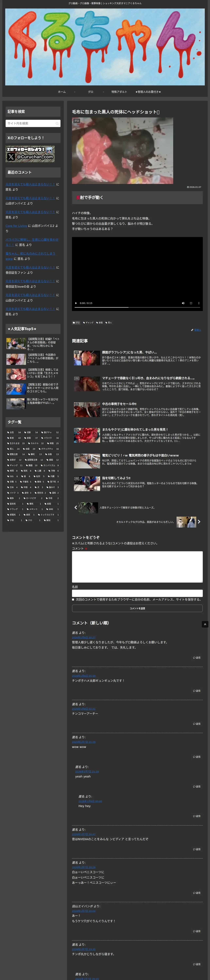The width and height of the screenshot is (210, 980).
Task: Select the 猫 6 tag
Action: coord(26,476)
